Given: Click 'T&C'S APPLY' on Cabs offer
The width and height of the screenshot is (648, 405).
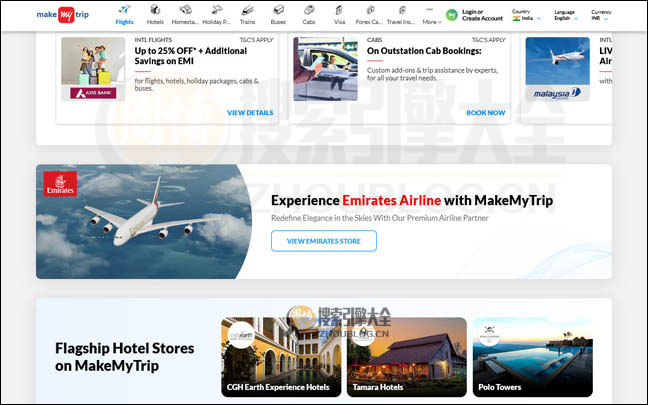Looking at the screenshot, I should coord(488,40).
